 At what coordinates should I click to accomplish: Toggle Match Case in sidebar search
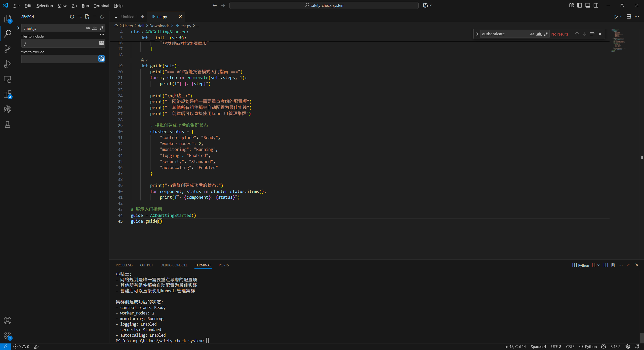[88, 28]
